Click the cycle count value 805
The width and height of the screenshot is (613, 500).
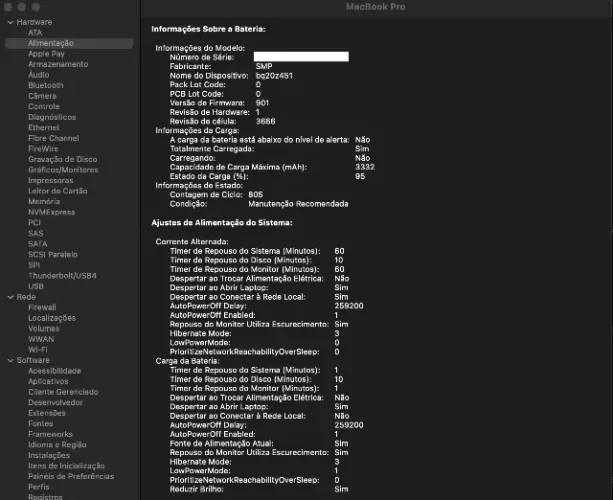pyautogui.click(x=255, y=195)
